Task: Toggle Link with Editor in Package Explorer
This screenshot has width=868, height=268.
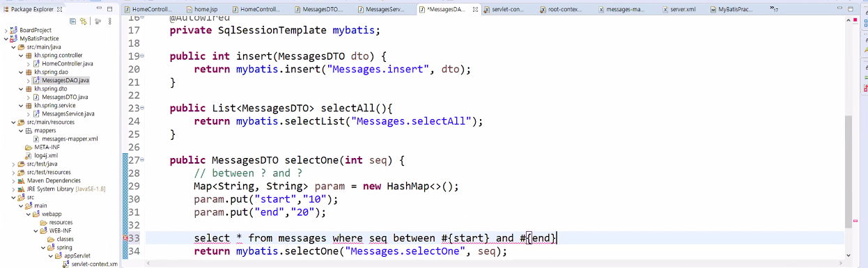Action: (x=84, y=22)
